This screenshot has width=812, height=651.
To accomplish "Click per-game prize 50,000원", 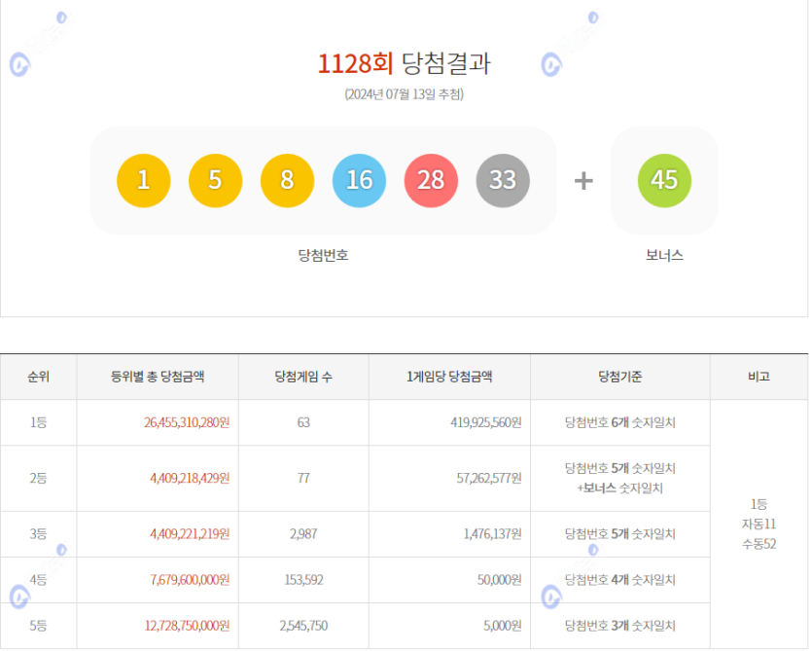I will pyautogui.click(x=500, y=579).
